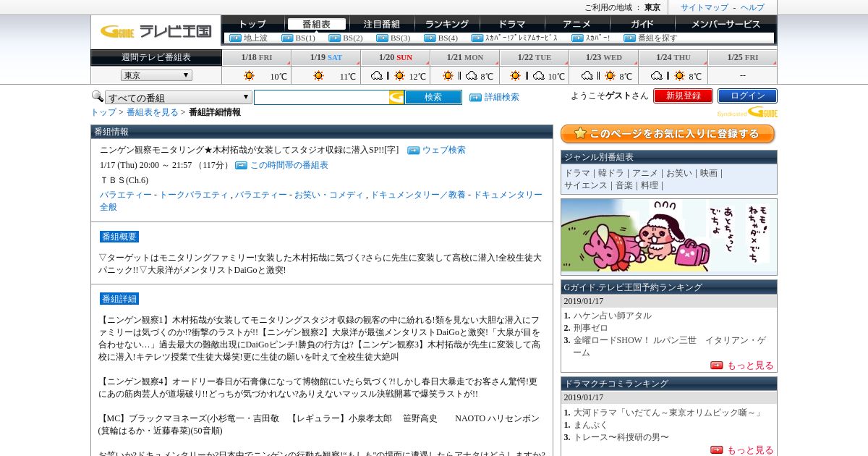The width and height of the screenshot is (868, 456).
Task: Click 大河ドラマ「いだてん」ranking entry
Action: 668,413
